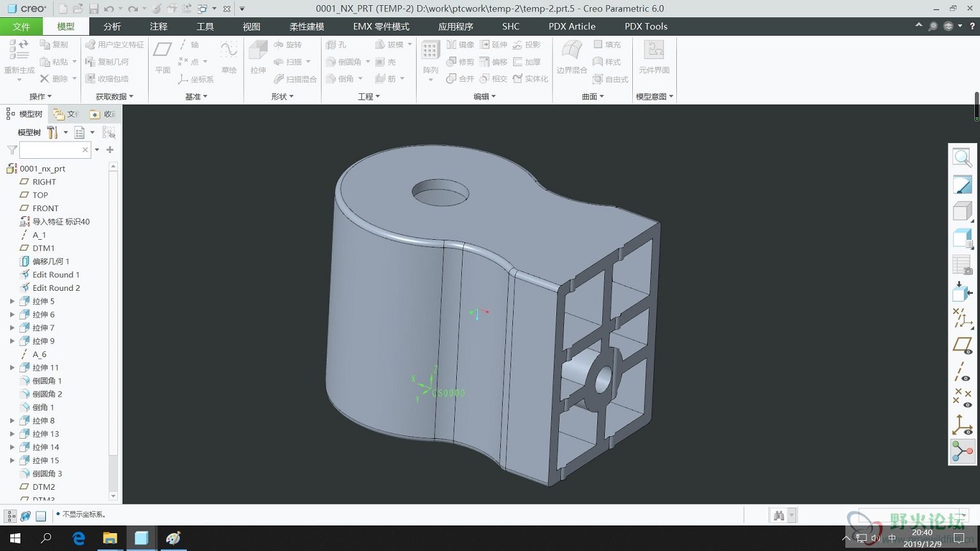The image size is (980, 551).
Task: Click the Refit zoom icon in graphics toolbar
Action: pos(961,158)
